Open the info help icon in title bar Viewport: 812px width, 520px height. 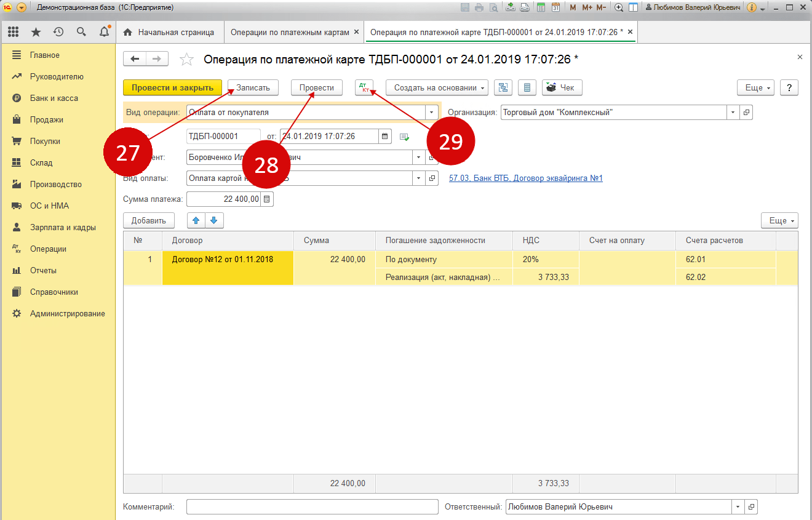(x=751, y=7)
